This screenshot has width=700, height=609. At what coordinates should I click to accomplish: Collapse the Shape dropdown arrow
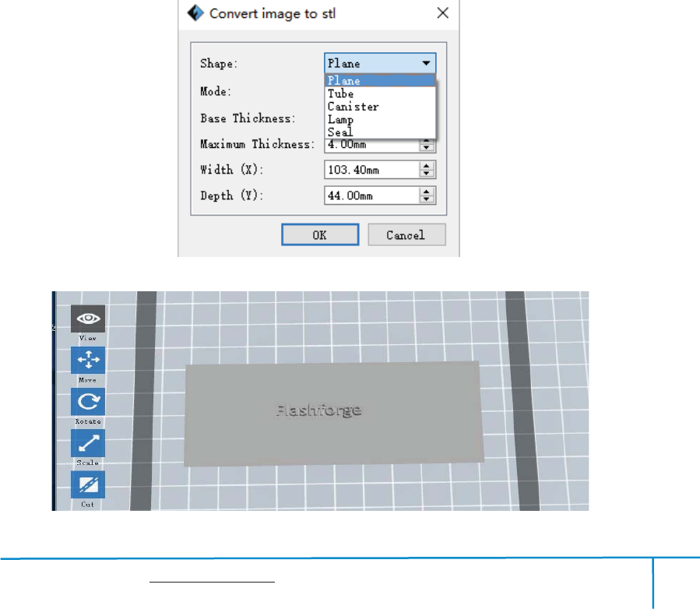[x=427, y=63]
